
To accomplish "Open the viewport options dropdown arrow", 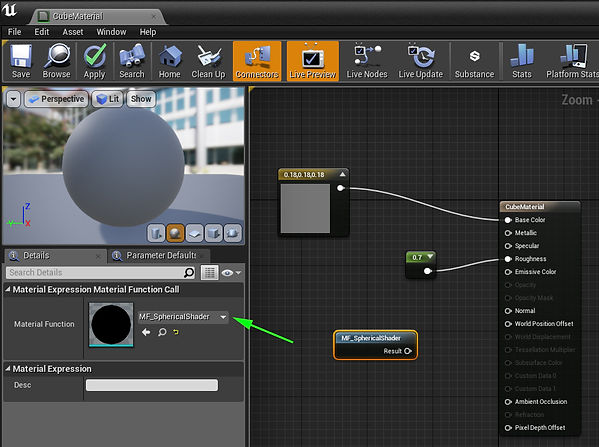I will pyautogui.click(x=13, y=99).
